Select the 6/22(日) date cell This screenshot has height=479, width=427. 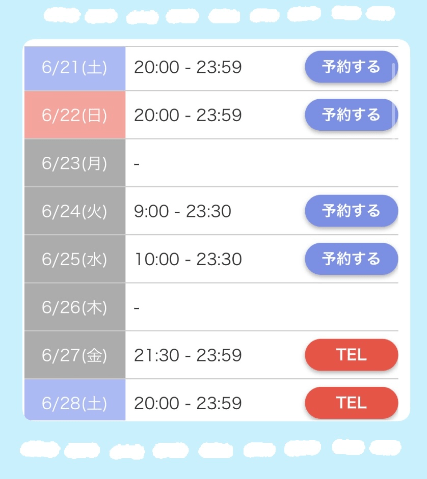[x=75, y=115]
